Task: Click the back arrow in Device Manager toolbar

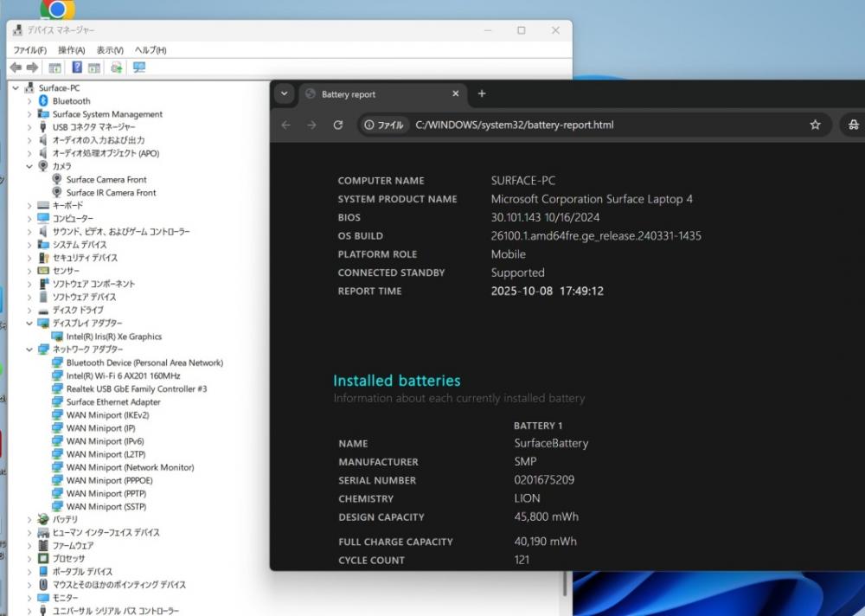Action: [16, 67]
